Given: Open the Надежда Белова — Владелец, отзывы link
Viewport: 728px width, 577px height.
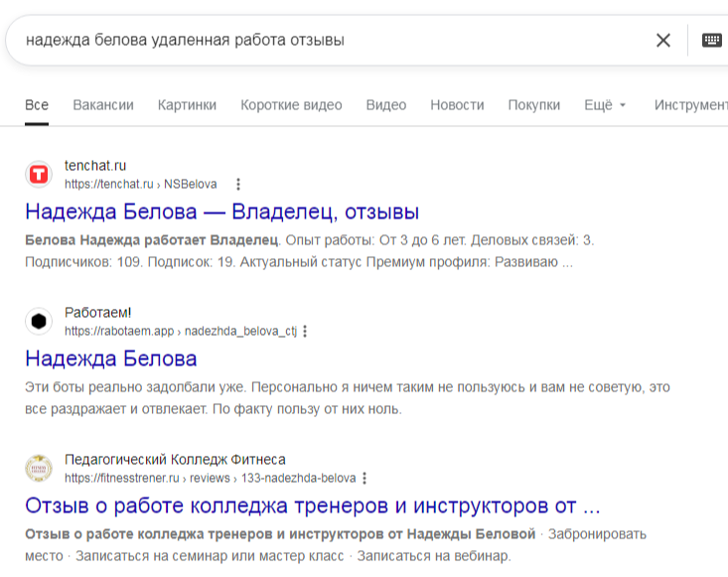Looking at the screenshot, I should coord(221,212).
